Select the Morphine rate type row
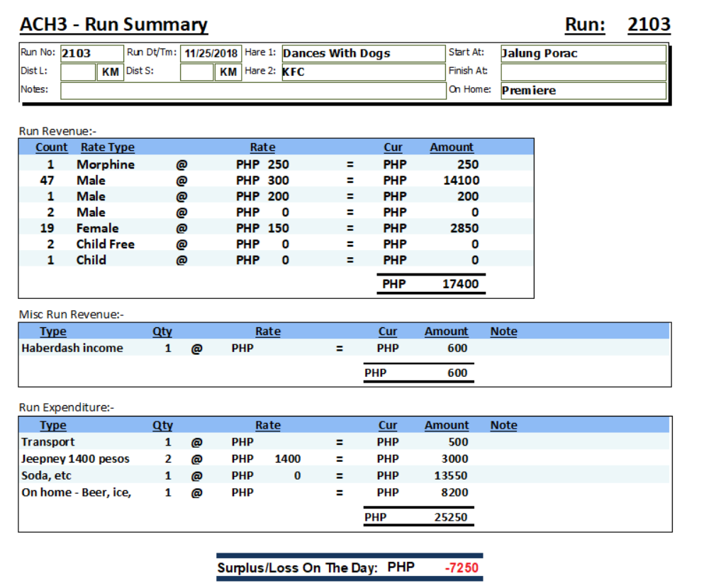Screen dimensions: 704x588 pos(105,164)
